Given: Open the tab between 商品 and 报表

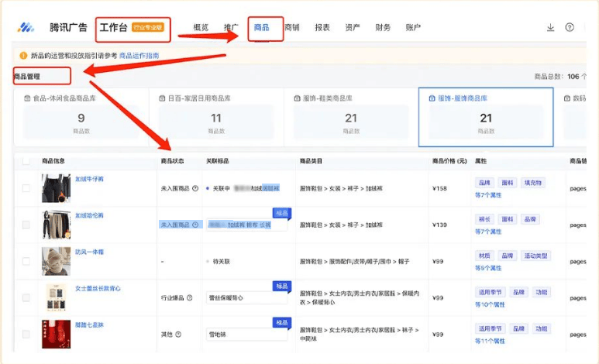Looking at the screenshot, I should (x=292, y=28).
